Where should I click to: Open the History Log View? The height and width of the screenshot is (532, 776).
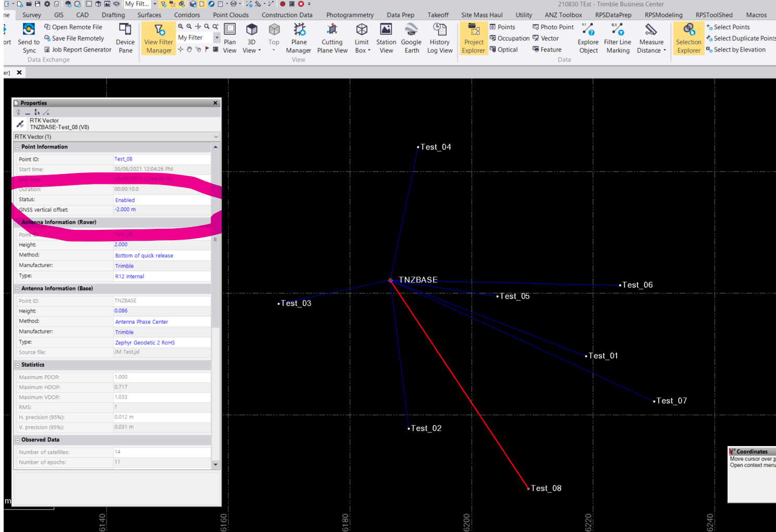click(440, 38)
